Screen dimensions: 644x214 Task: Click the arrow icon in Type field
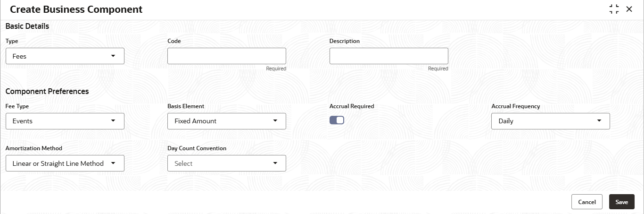pos(113,56)
